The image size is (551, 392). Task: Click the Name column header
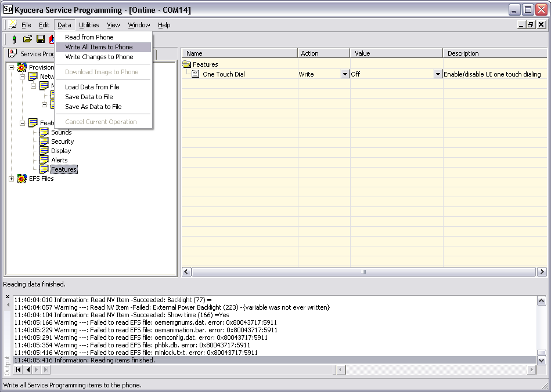tap(195, 53)
